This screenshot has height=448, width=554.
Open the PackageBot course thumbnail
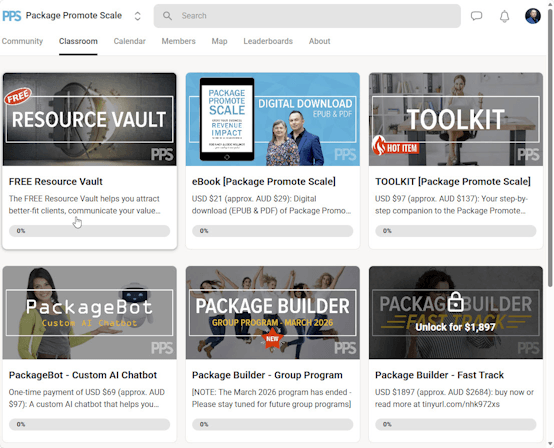coord(89,313)
